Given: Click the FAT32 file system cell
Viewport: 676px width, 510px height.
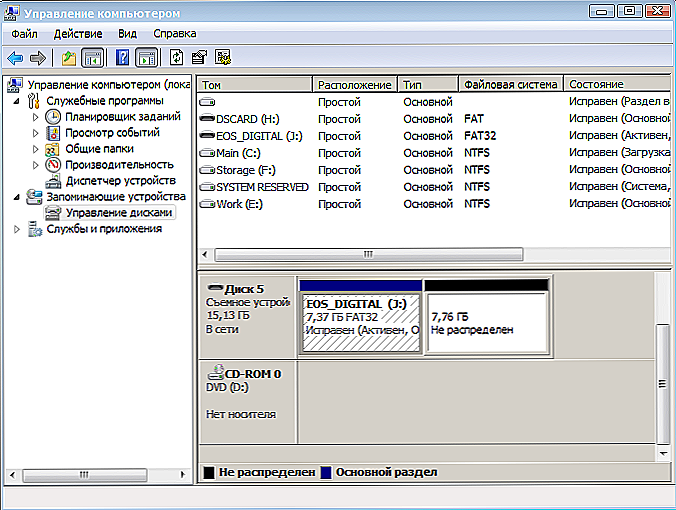Looking at the screenshot, I should [x=480, y=136].
